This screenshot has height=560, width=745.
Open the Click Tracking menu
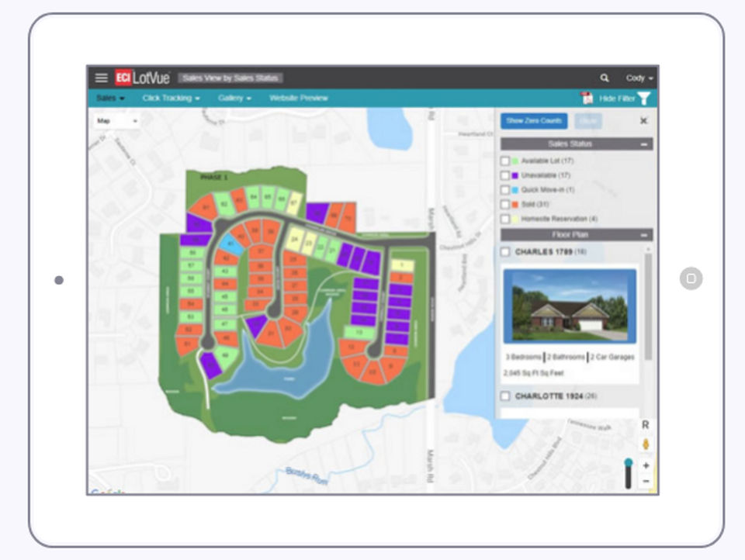[171, 98]
